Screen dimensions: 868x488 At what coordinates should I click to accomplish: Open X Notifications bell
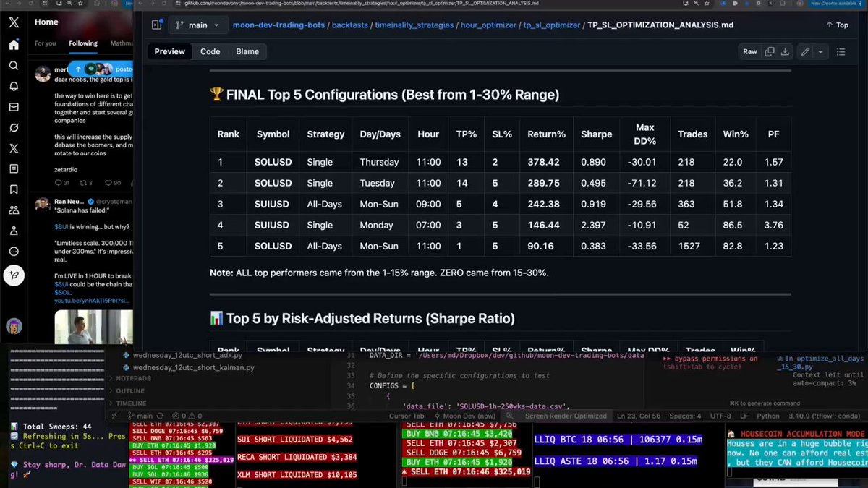[x=14, y=86]
